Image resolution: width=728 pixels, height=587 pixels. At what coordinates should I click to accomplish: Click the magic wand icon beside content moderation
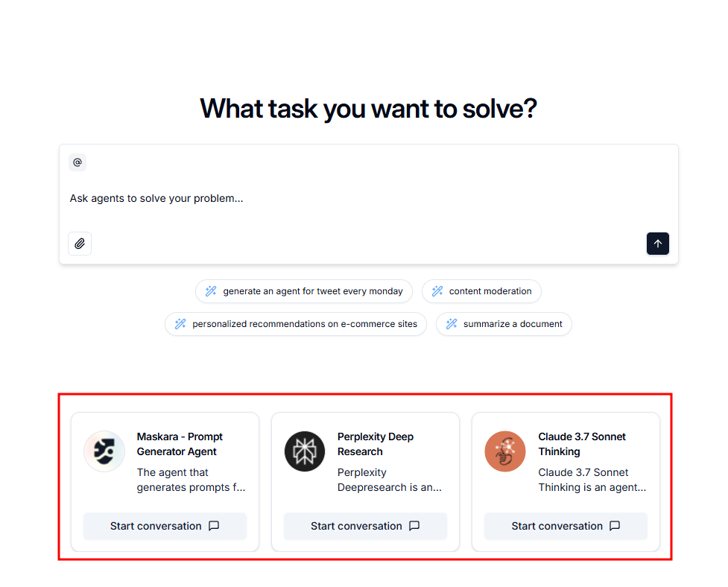tap(437, 291)
